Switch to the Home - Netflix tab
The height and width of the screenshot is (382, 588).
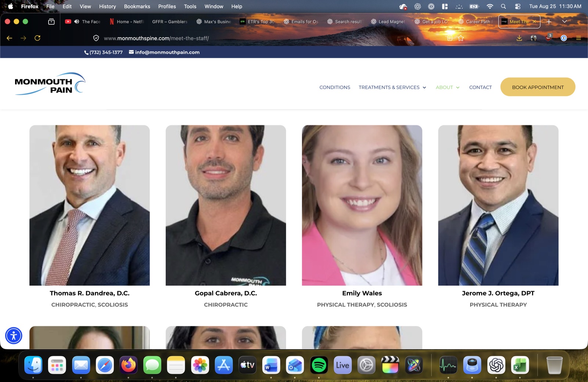click(x=126, y=22)
